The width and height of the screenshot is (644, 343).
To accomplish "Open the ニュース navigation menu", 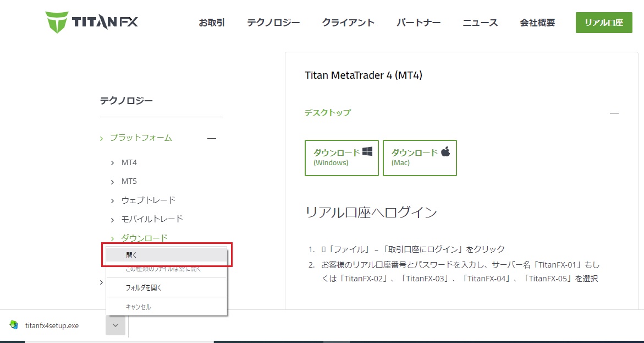I will coord(480,23).
